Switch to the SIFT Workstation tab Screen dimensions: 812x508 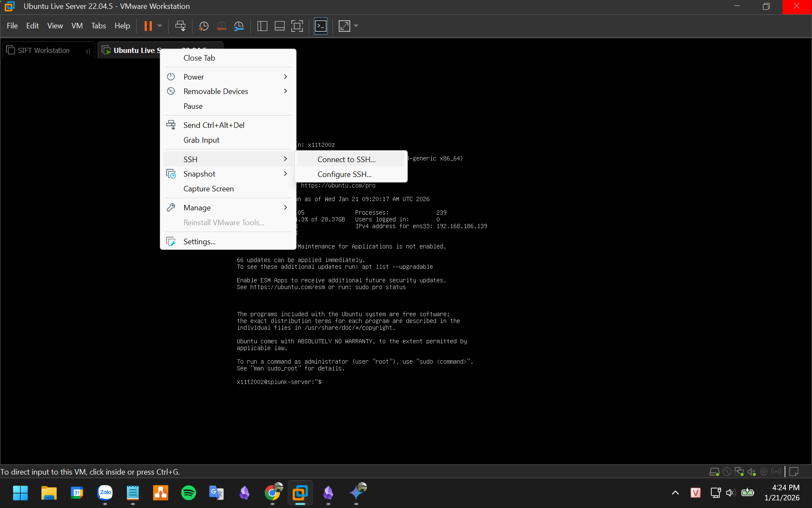click(x=44, y=50)
